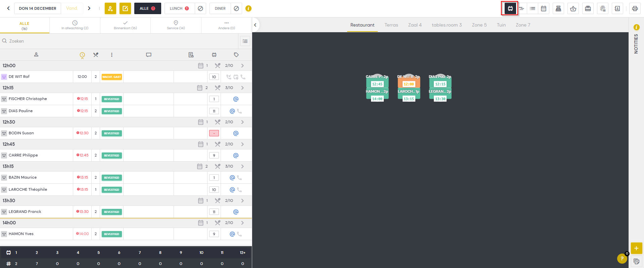Click the printer icon

(x=635, y=9)
